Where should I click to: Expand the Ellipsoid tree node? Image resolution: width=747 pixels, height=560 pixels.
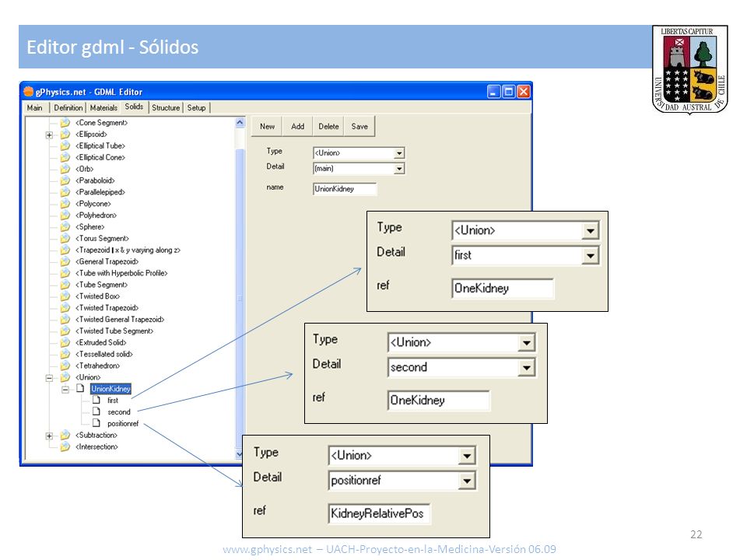pyautogui.click(x=49, y=135)
